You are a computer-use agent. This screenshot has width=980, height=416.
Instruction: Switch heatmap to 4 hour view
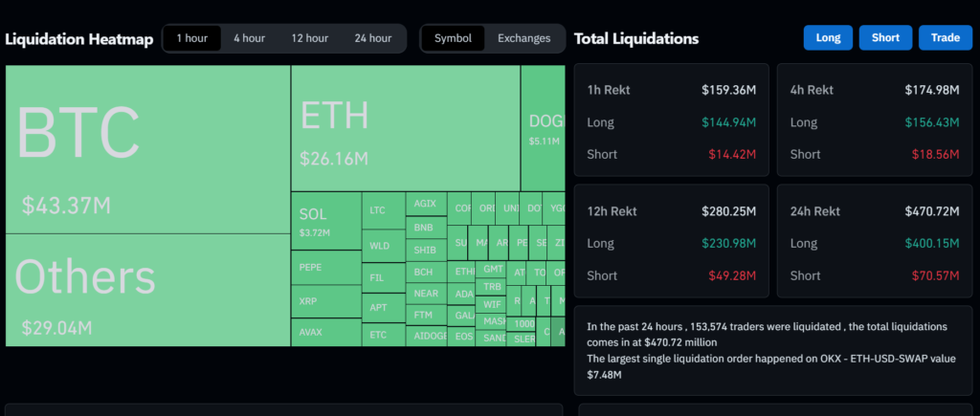click(x=249, y=38)
